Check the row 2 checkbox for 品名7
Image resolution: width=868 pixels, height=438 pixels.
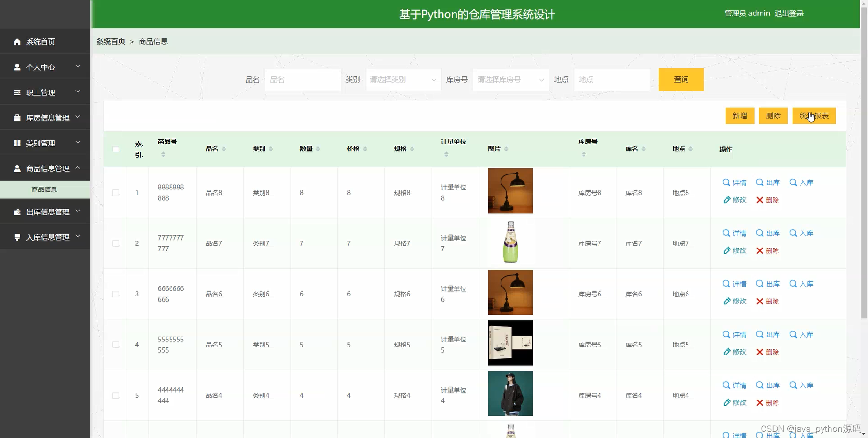tap(116, 243)
